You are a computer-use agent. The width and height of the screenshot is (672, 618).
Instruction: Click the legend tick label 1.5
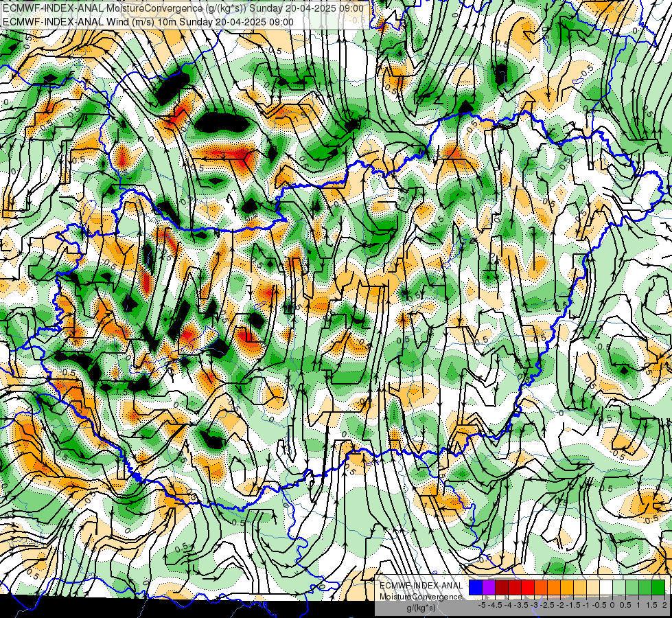[x=652, y=605]
